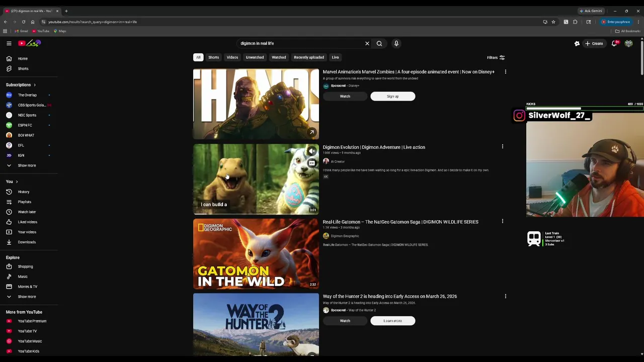Screen dimensions: 644x362
Task: Select the All filter chip
Action: coord(198,57)
